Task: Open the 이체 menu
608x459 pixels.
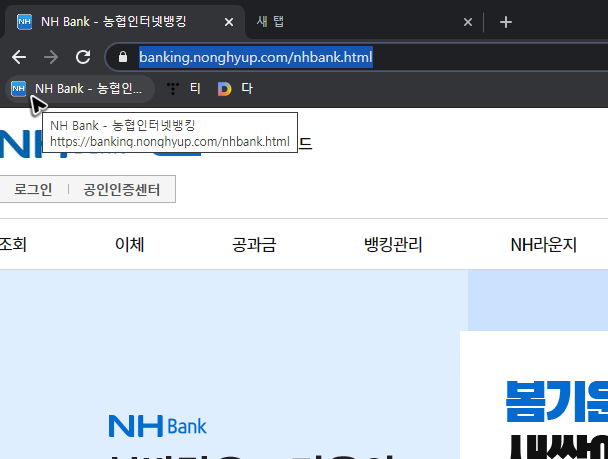Action: tap(130, 245)
